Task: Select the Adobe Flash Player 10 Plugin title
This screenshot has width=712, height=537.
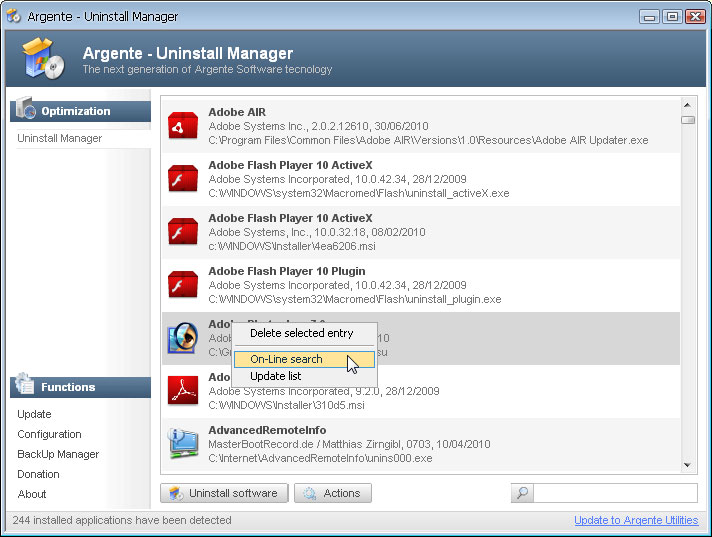Action: pos(287,271)
